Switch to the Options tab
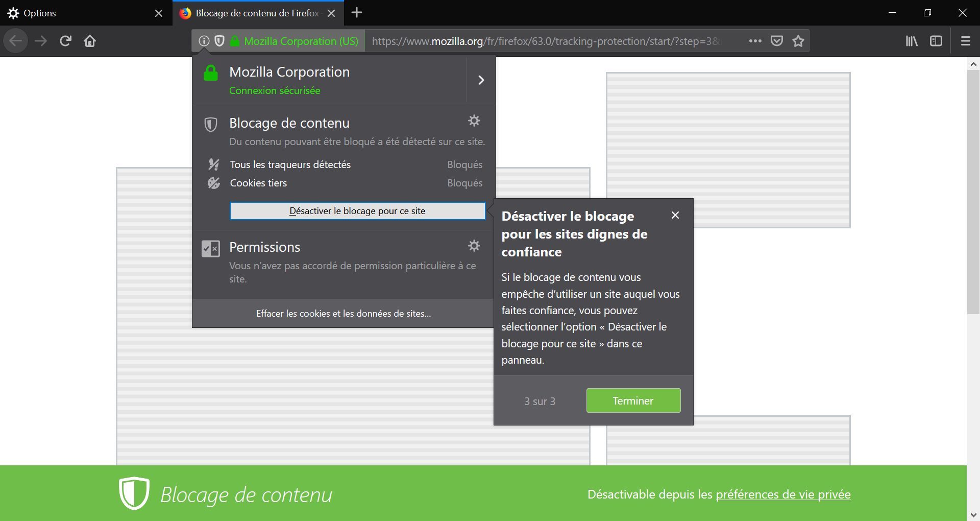 [77, 13]
